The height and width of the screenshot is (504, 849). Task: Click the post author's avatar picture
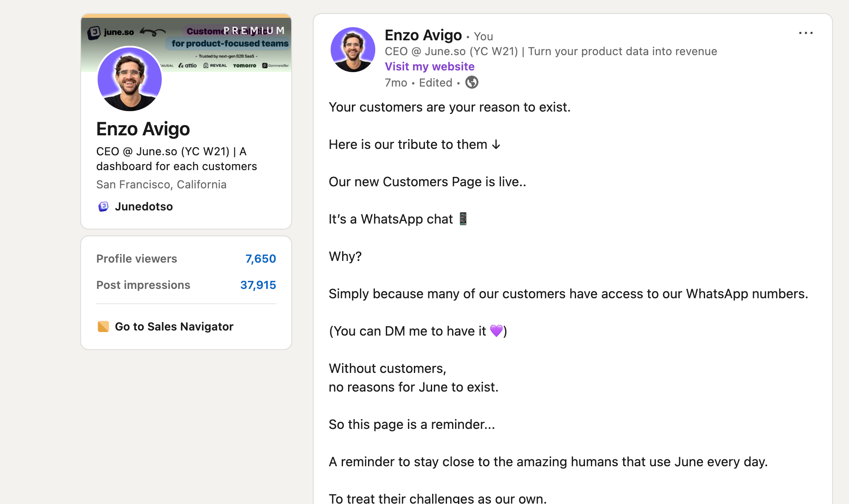(353, 50)
